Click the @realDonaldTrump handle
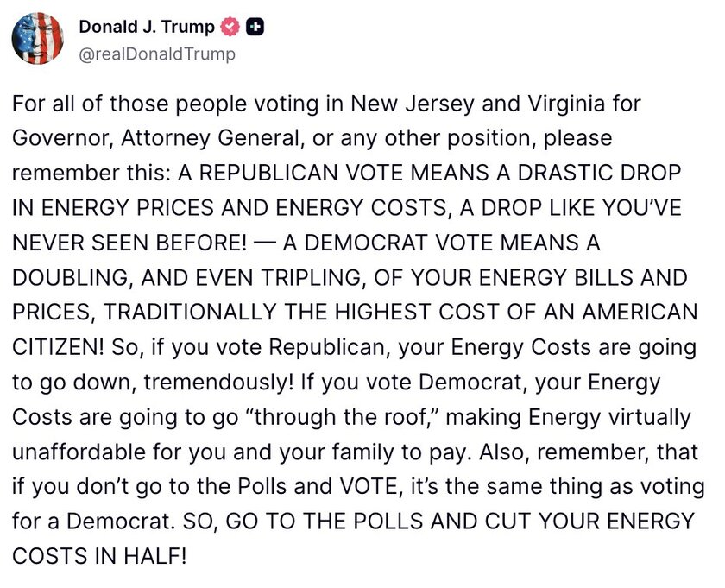The image size is (725, 588). click(x=156, y=54)
